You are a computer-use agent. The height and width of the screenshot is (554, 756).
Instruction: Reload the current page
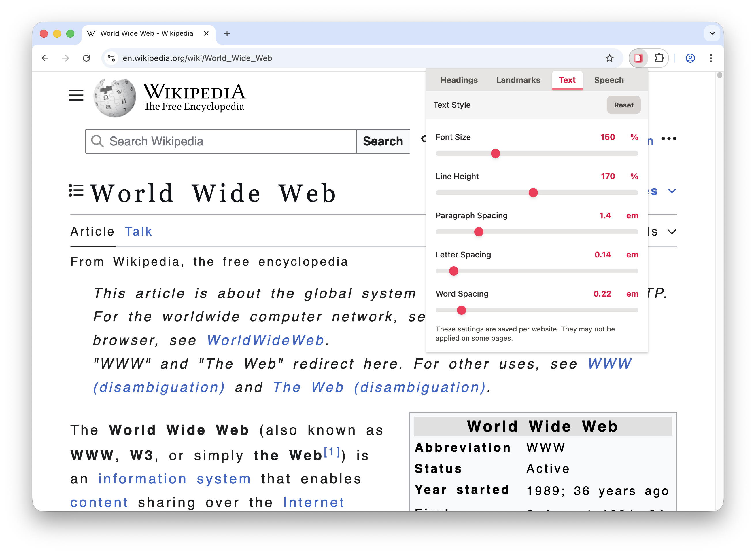coord(86,58)
